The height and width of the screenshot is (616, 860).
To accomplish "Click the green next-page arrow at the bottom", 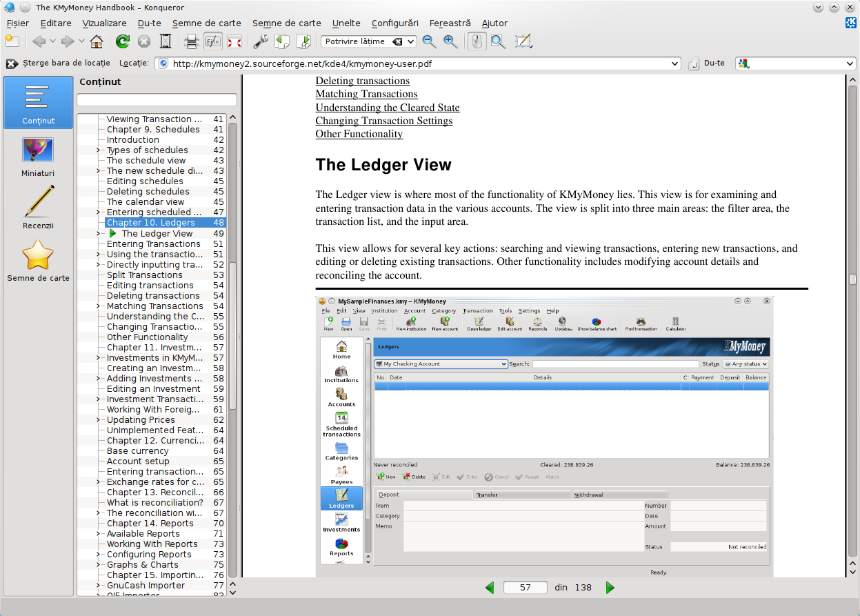I will click(610, 588).
